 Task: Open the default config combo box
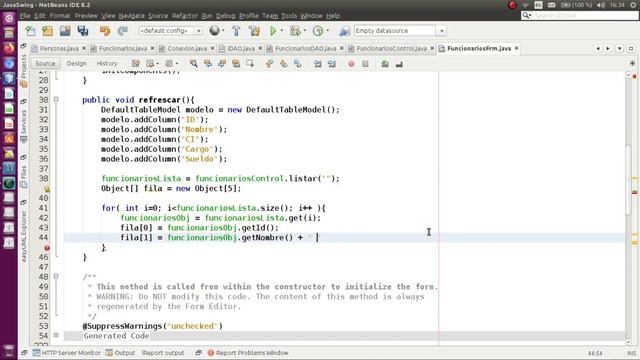171,31
